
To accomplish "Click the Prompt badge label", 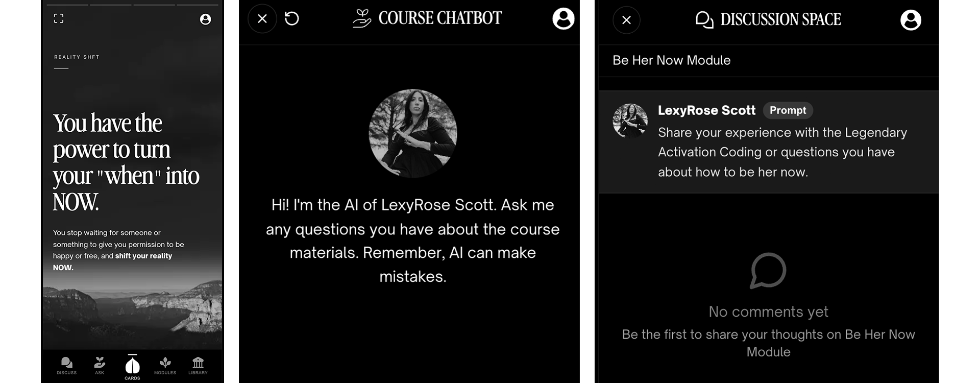I will click(788, 110).
